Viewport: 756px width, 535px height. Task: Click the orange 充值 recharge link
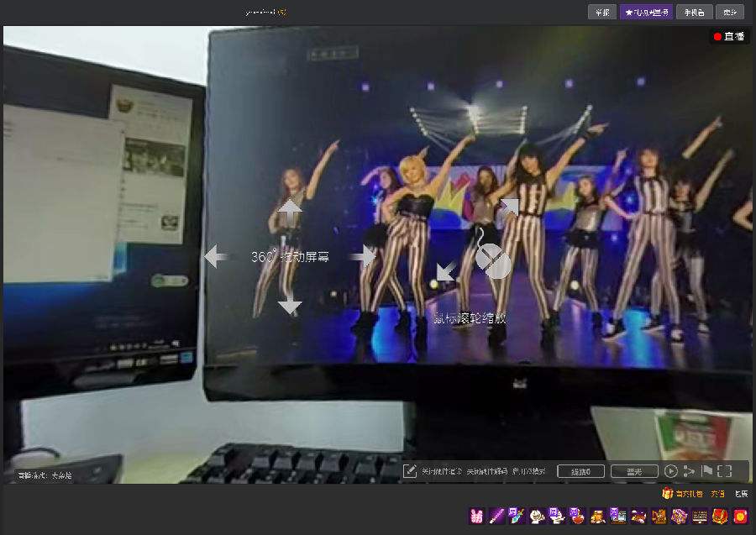[718, 494]
